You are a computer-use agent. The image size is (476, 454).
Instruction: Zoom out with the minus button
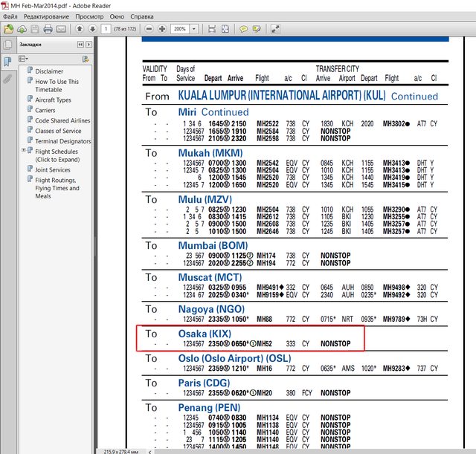pyautogui.click(x=149, y=29)
